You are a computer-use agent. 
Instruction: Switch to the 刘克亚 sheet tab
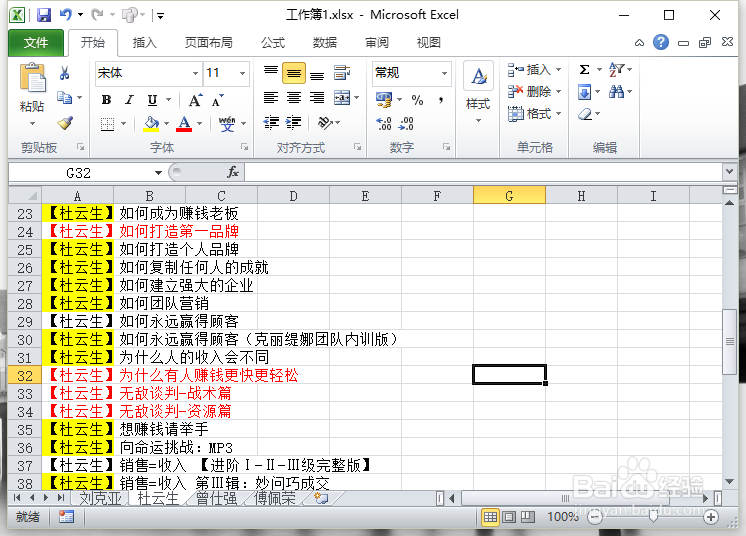pyautogui.click(x=100, y=498)
